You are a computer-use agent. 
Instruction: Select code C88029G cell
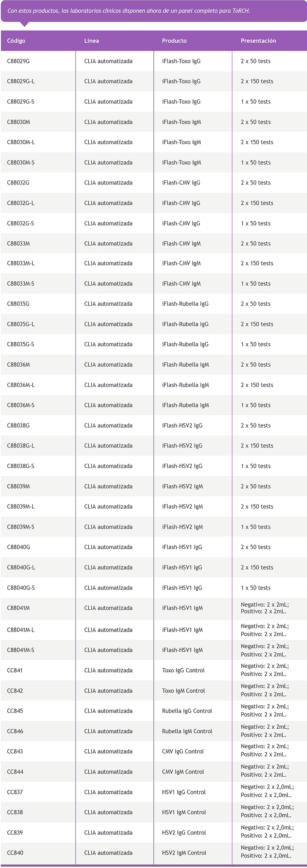tap(18, 61)
